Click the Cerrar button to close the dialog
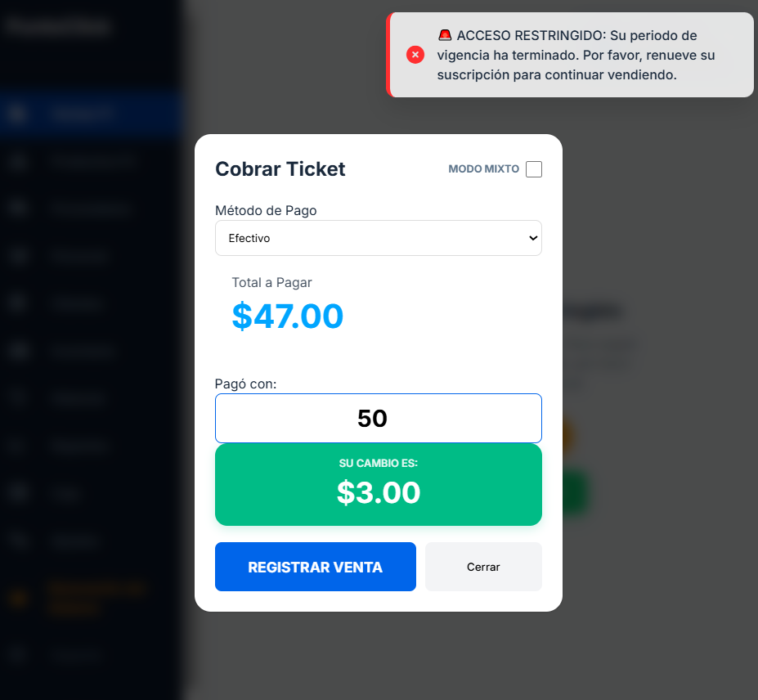The height and width of the screenshot is (700, 758). point(482,566)
